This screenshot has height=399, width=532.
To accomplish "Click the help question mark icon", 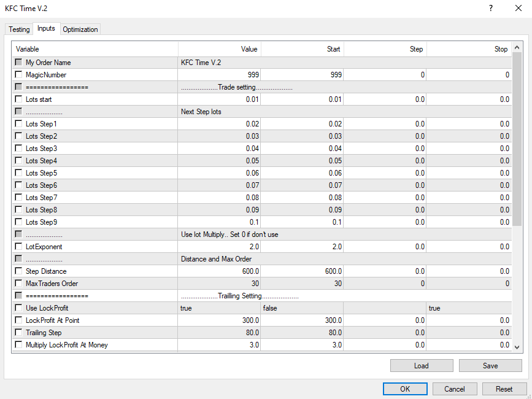I will [x=491, y=8].
